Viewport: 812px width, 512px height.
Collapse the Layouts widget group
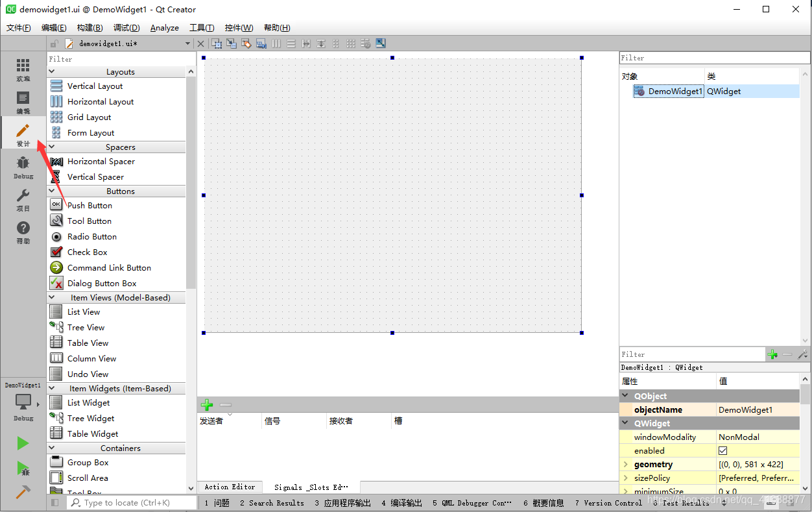pos(52,71)
